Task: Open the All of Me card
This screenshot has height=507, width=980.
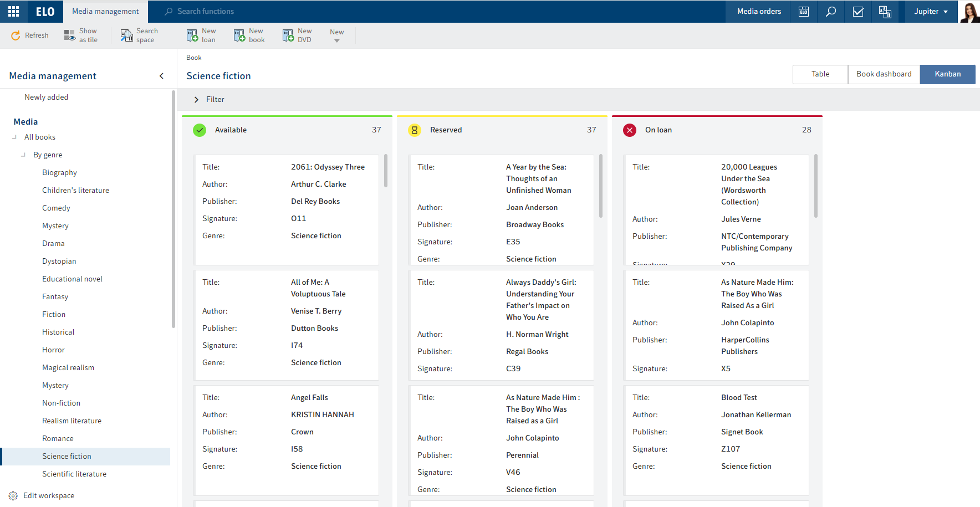Action: (286, 325)
